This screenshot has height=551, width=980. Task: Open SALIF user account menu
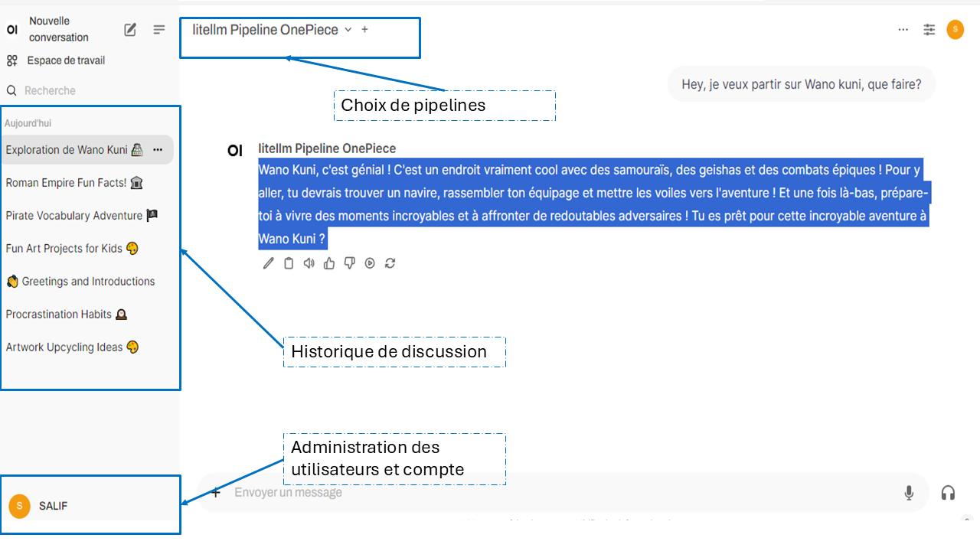pos(89,506)
